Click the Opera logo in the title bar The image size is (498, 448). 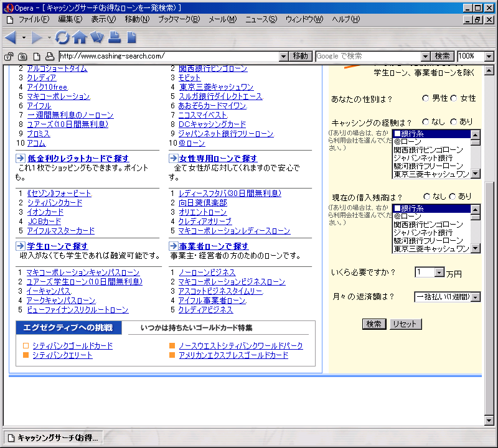click(9, 7)
